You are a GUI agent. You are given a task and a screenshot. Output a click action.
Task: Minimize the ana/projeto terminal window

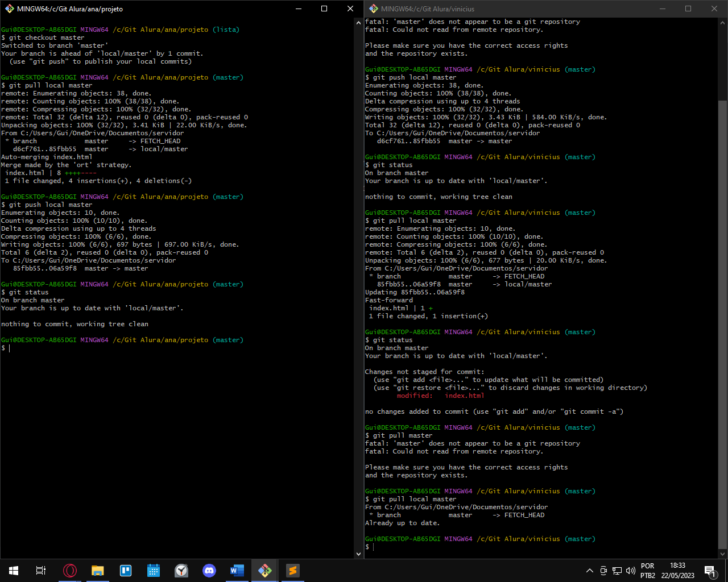[x=299, y=9]
